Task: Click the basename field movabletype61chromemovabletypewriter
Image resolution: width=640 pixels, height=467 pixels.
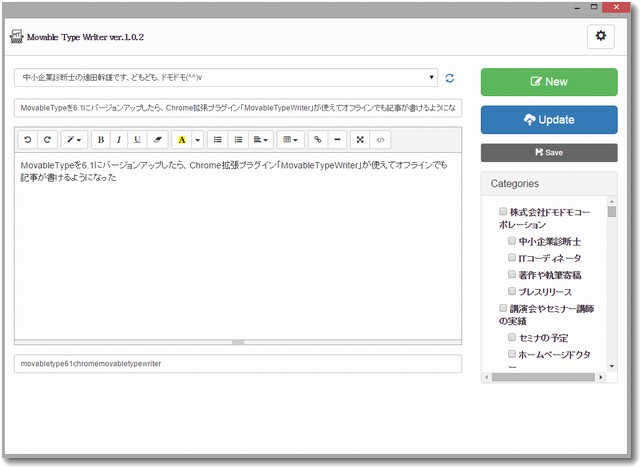Action: click(238, 364)
